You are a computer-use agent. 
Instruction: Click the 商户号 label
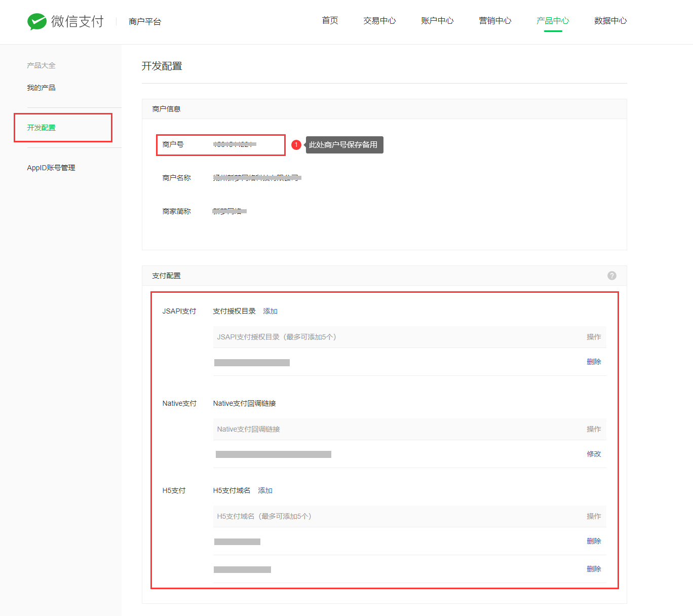click(x=173, y=144)
